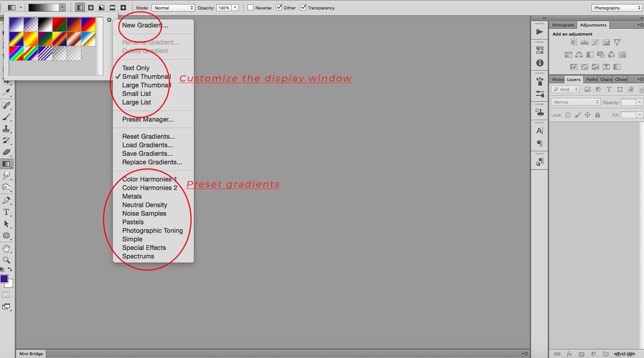Viewport: 644px width, 358px height.
Task: Toggle Quick Mask mode
Action: (x=6, y=295)
